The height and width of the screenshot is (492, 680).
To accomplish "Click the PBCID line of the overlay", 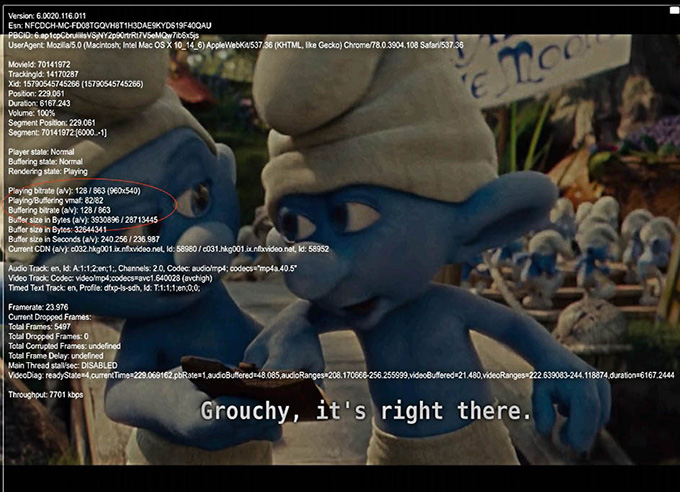I will click(104, 35).
